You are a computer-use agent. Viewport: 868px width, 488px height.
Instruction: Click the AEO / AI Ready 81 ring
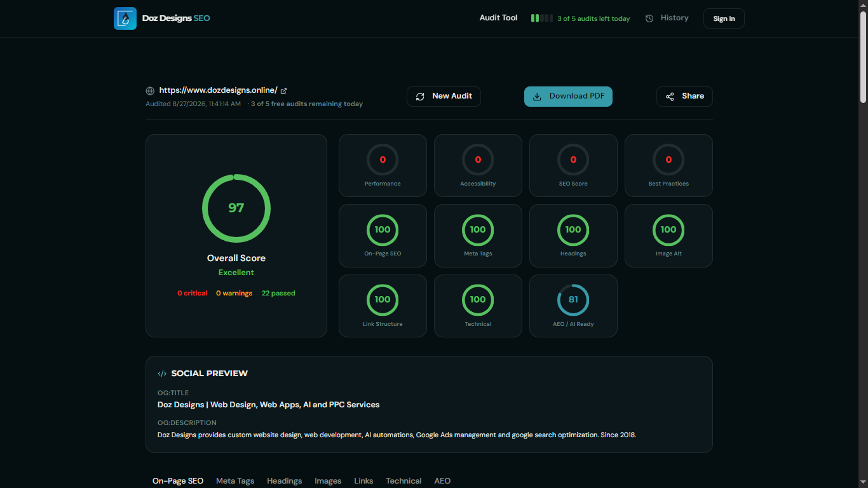[x=573, y=300]
